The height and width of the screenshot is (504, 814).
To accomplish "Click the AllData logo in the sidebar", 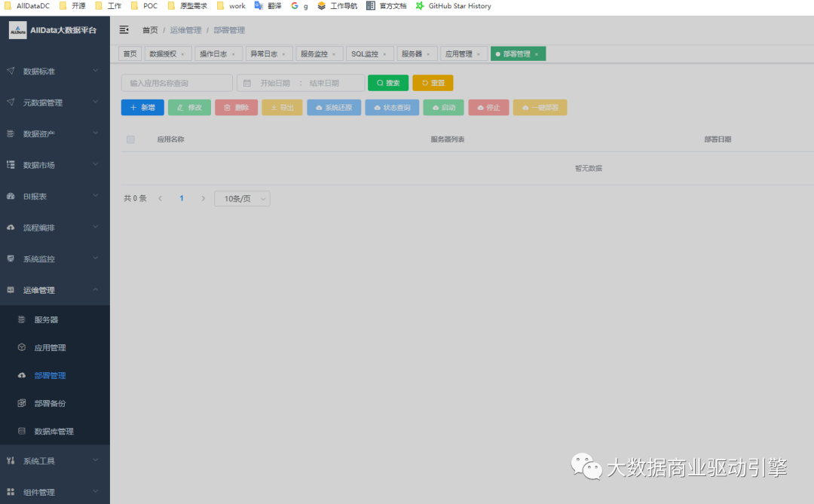I will tap(18, 31).
